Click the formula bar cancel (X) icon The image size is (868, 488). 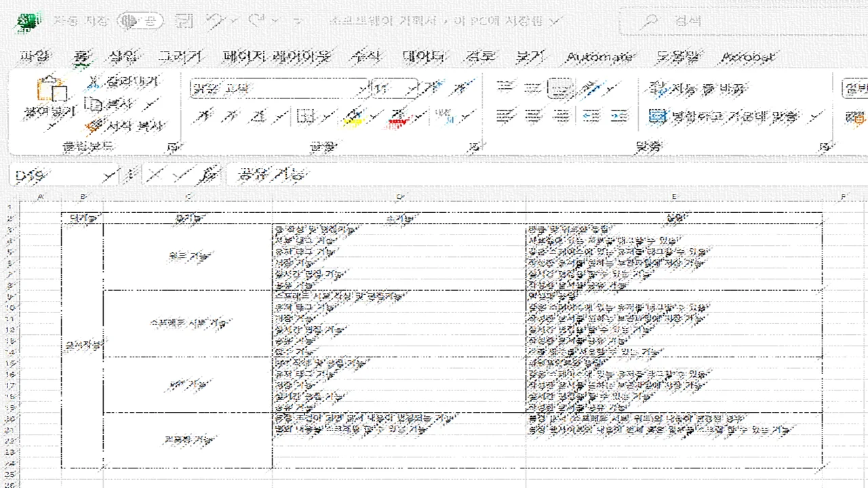pyautogui.click(x=155, y=176)
